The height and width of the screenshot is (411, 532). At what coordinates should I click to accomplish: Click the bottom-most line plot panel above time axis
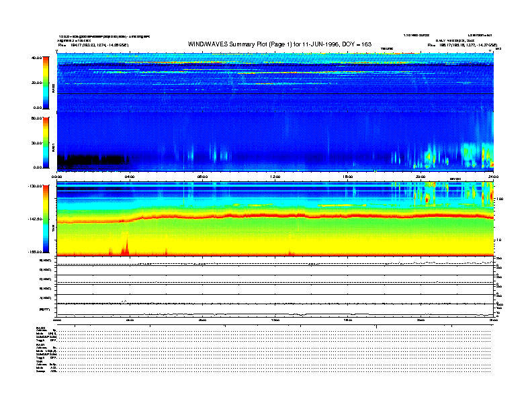[x=275, y=310]
